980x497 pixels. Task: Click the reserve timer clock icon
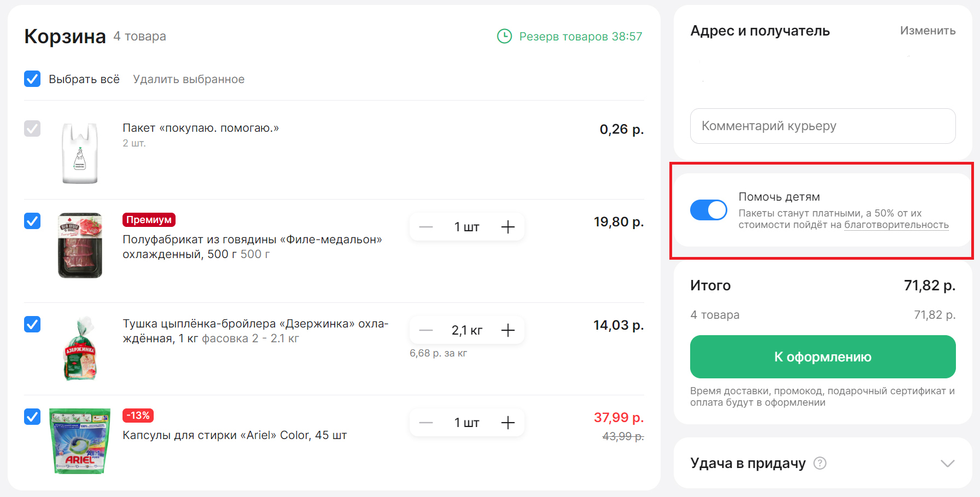pyautogui.click(x=504, y=37)
